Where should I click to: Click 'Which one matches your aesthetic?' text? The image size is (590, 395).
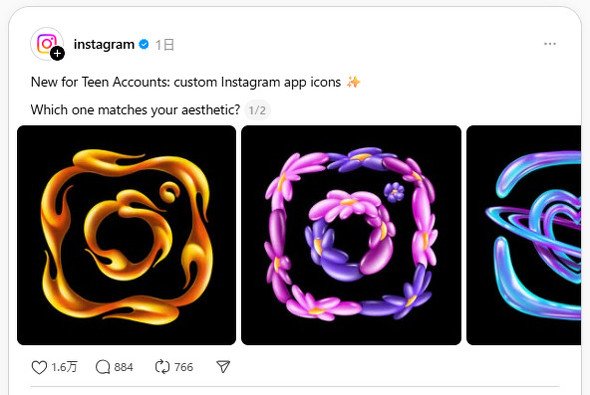(x=135, y=110)
